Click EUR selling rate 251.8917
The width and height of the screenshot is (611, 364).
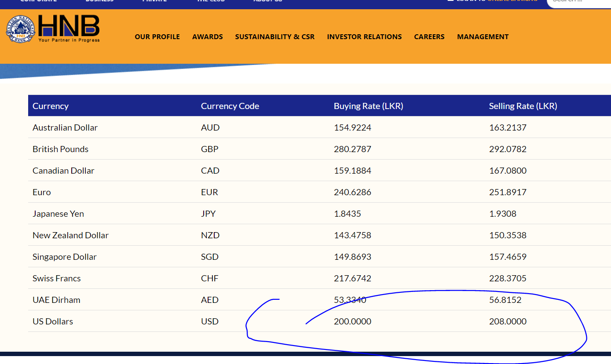point(508,192)
